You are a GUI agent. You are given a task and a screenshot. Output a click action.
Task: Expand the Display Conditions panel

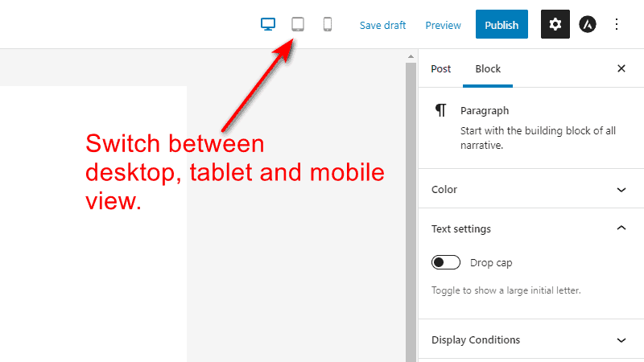click(x=531, y=339)
